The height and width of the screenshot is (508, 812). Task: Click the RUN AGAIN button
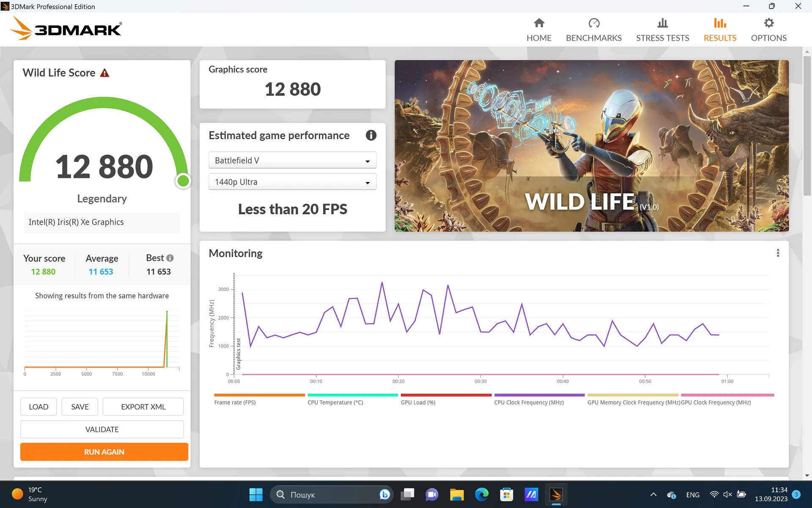104,452
